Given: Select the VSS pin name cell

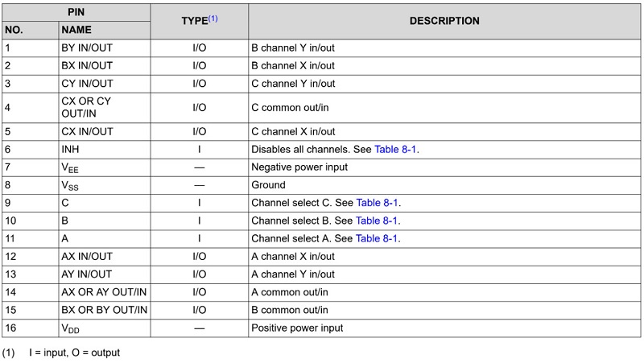Looking at the screenshot, I should [105, 185].
